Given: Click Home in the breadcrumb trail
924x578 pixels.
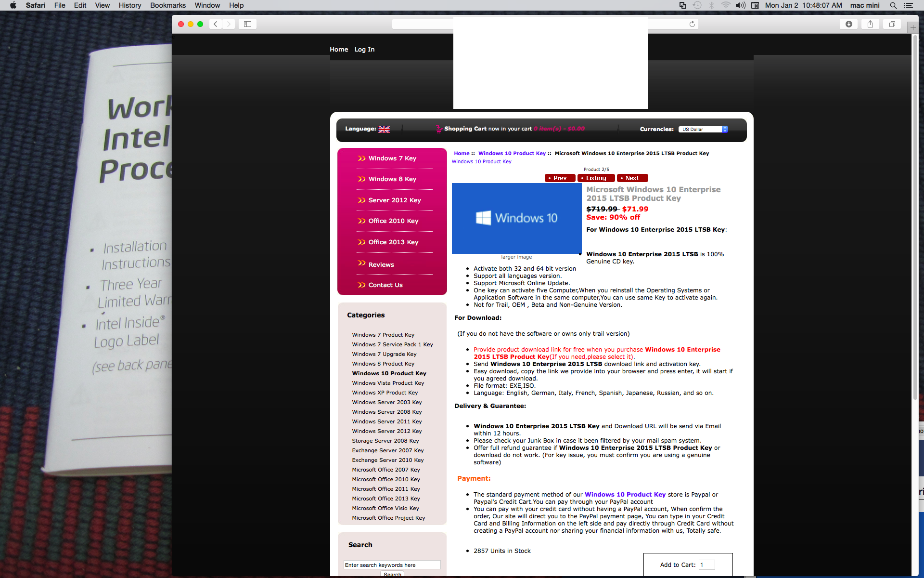Looking at the screenshot, I should (462, 153).
